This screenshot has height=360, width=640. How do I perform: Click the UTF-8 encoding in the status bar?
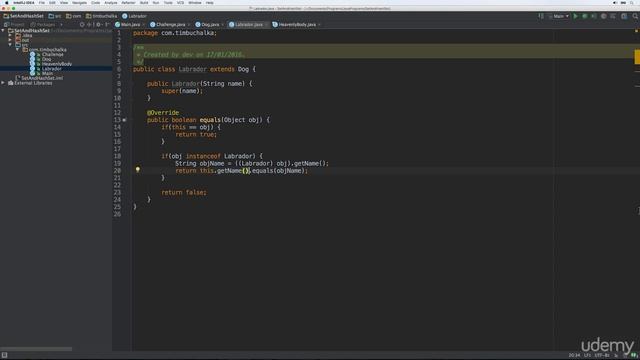point(602,356)
